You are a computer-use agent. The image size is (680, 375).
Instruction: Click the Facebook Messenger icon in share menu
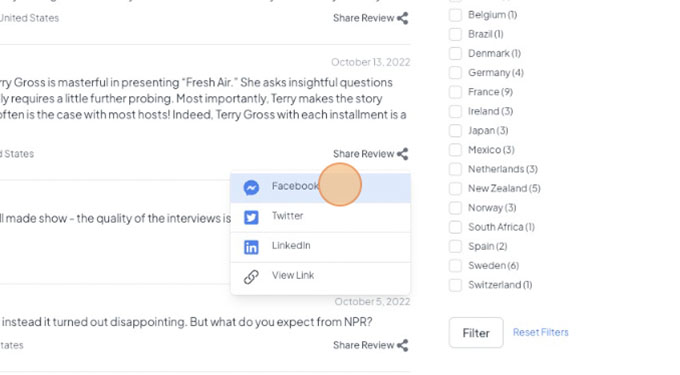pyautogui.click(x=251, y=188)
